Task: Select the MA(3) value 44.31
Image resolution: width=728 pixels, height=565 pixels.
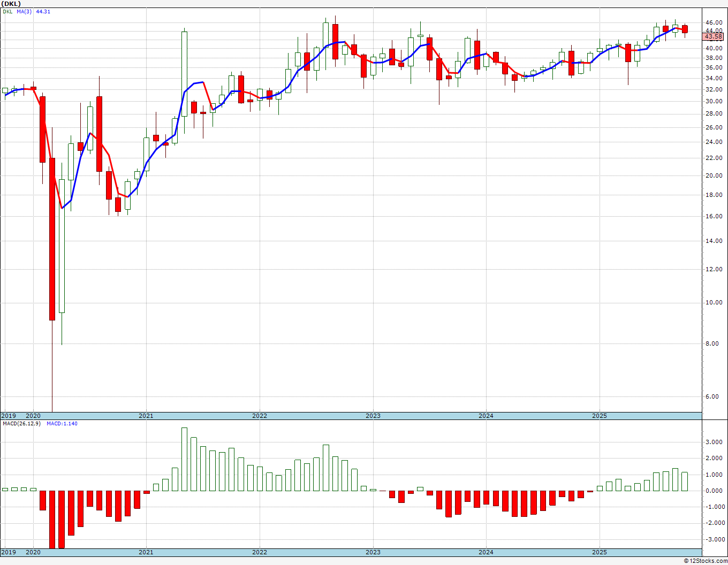Action: (43, 11)
